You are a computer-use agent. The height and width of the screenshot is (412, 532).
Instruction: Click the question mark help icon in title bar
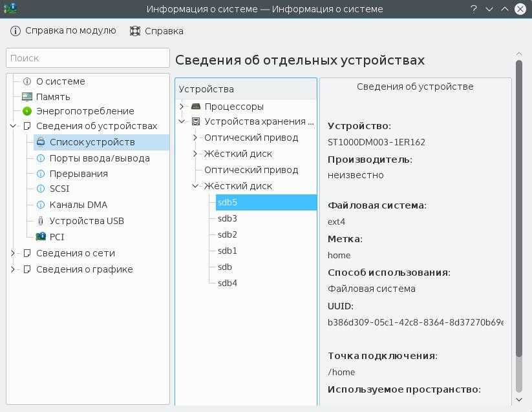coord(474,9)
